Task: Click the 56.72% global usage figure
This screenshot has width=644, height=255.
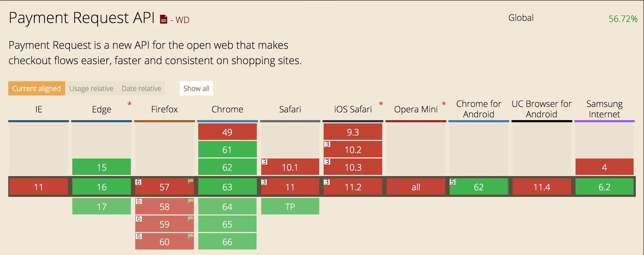Action: pos(623,19)
